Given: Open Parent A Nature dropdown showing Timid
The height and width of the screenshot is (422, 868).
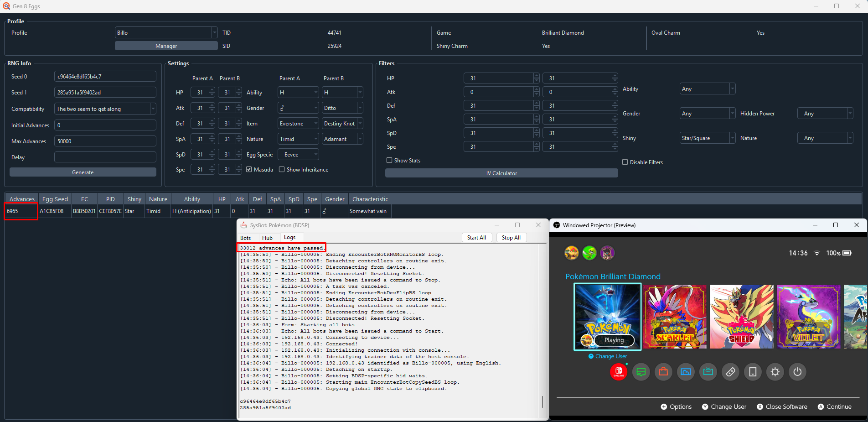Looking at the screenshot, I should (x=298, y=139).
